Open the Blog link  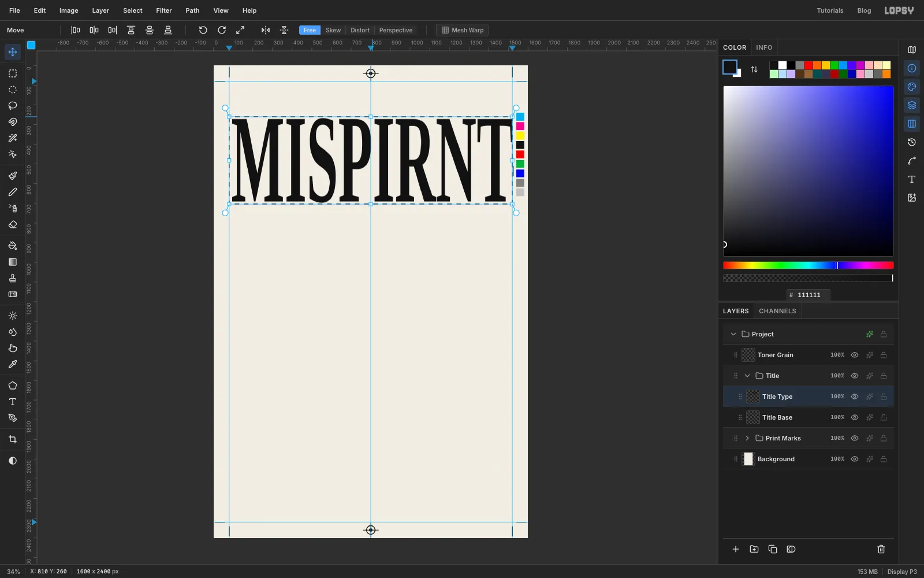click(864, 10)
